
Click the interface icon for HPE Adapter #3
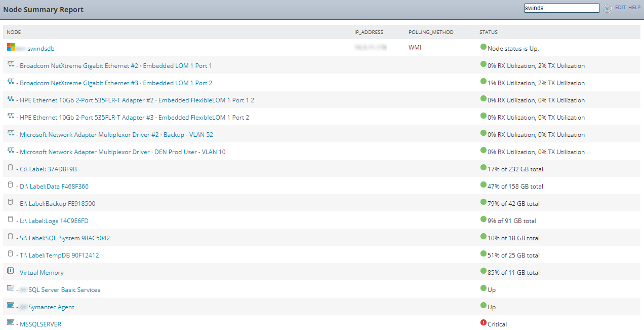[11, 116]
